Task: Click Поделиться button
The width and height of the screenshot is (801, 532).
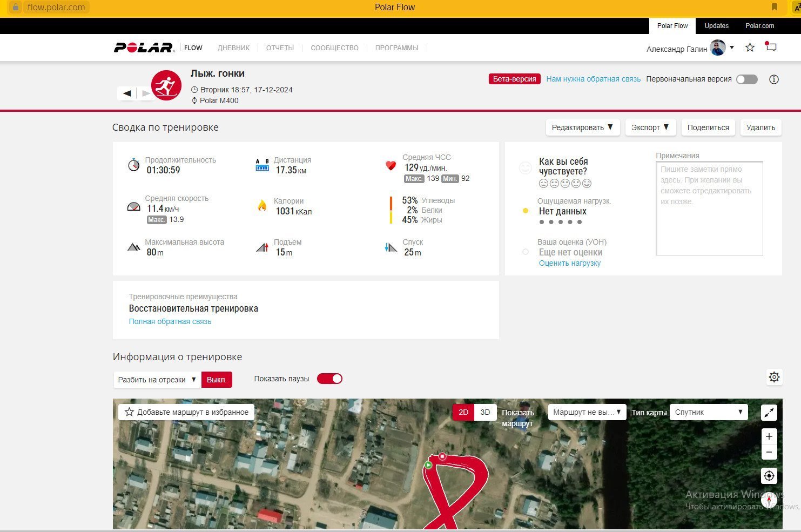Action: (708, 127)
